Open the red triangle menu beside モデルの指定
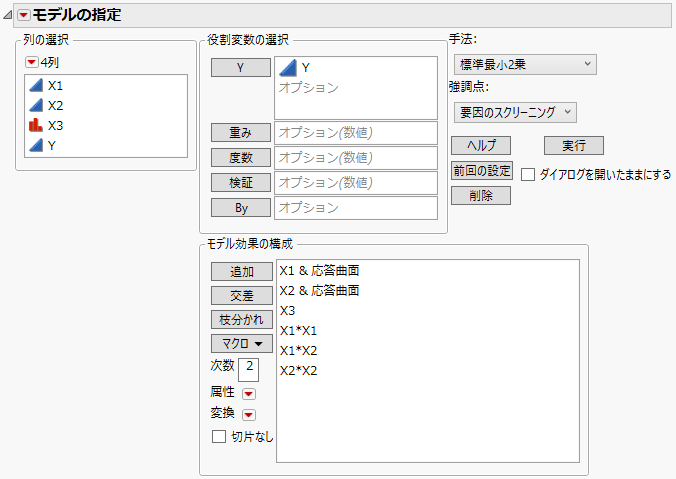 click(24, 16)
